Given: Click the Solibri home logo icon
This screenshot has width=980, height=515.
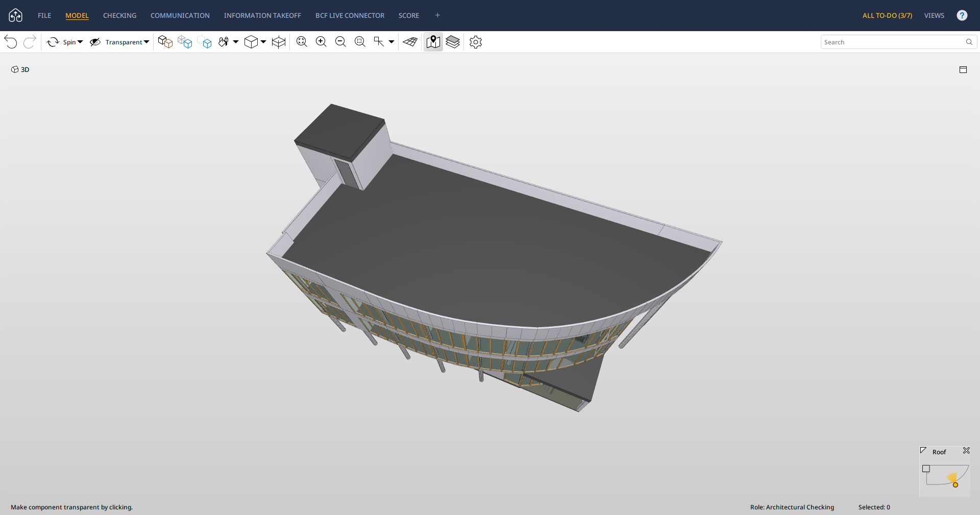Looking at the screenshot, I should [16, 15].
